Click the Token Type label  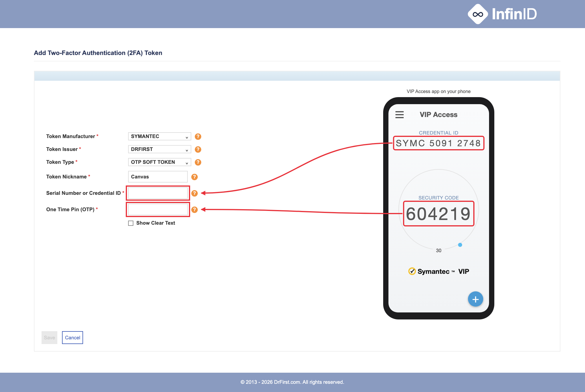(60, 162)
